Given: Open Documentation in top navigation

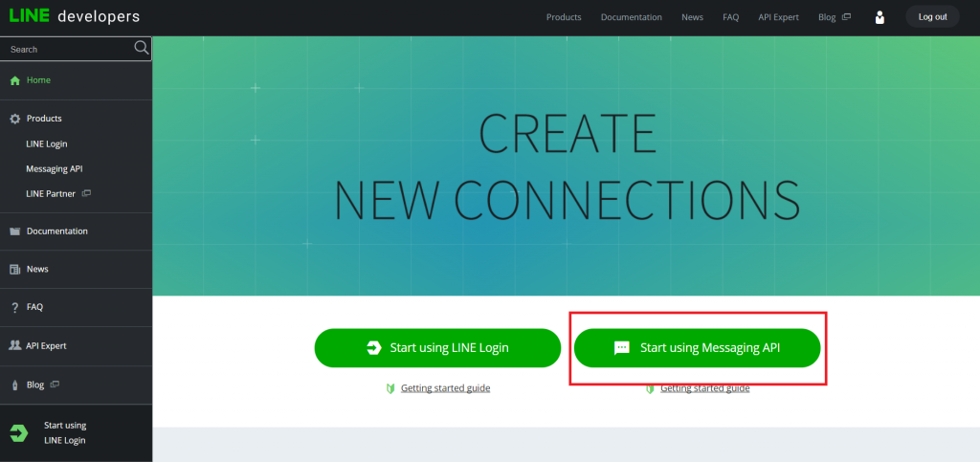Looking at the screenshot, I should (632, 17).
